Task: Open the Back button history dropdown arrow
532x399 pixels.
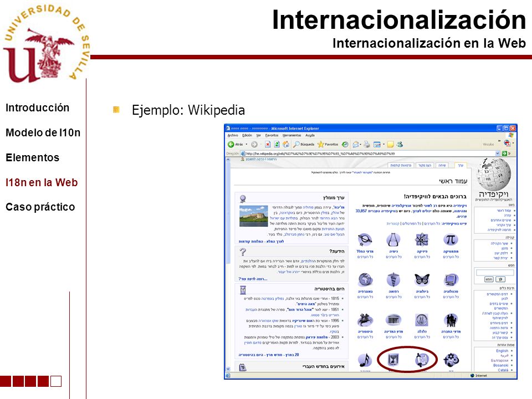Action: pyautogui.click(x=246, y=145)
